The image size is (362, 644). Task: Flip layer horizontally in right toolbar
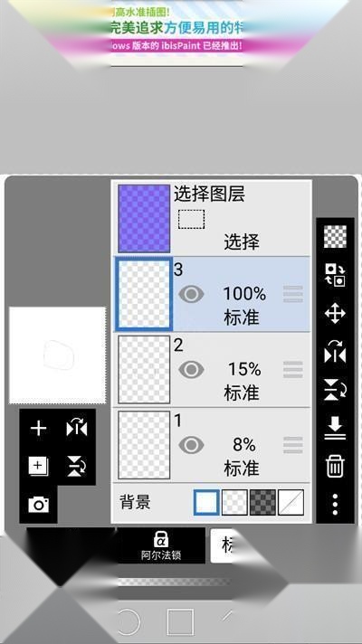(x=335, y=352)
